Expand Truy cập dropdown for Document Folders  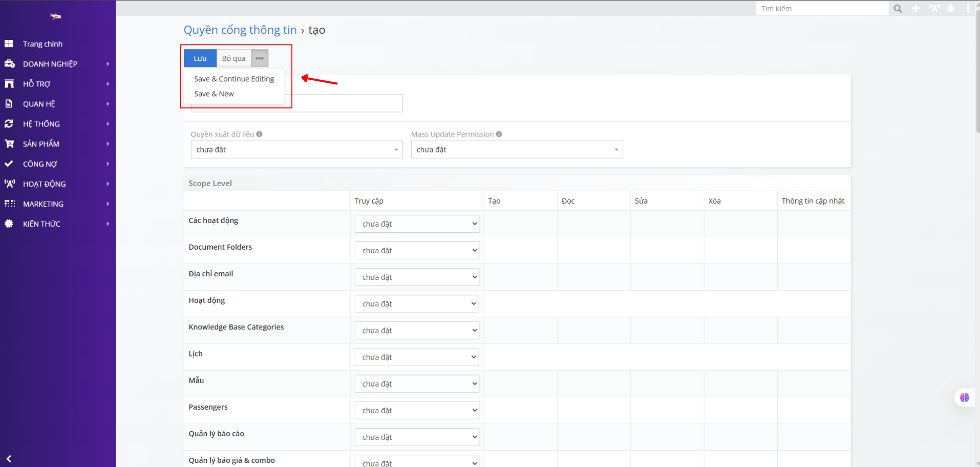coord(417,251)
